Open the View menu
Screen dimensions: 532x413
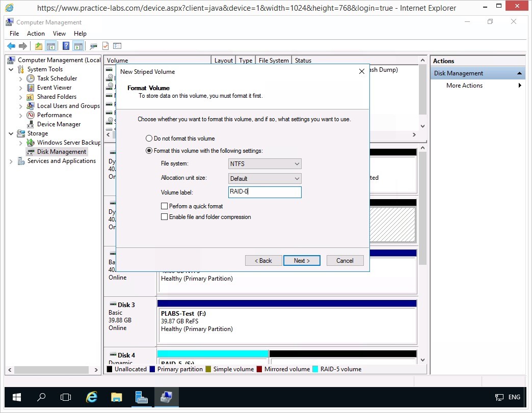(59, 34)
